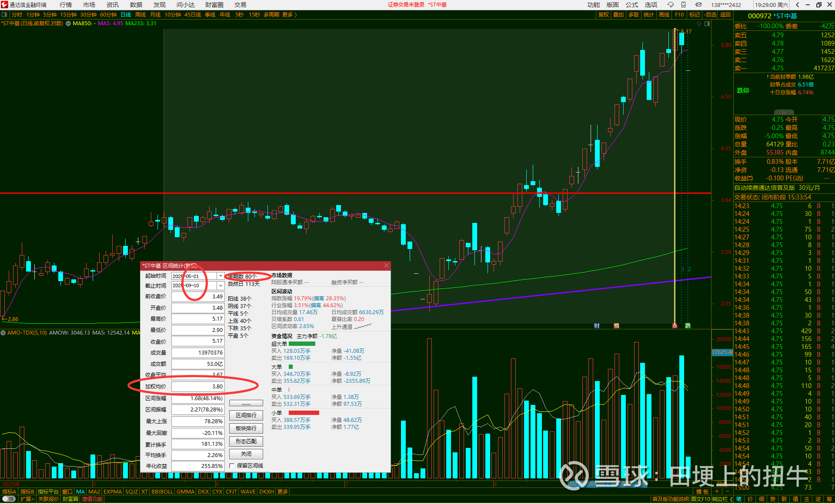The height and width of the screenshot is (504, 835).
Task: Enable the 保留区间线 checkbox
Action: tap(232, 466)
